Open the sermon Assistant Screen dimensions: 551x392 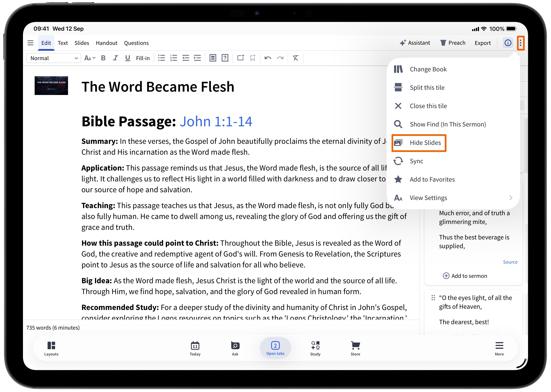[x=415, y=43]
